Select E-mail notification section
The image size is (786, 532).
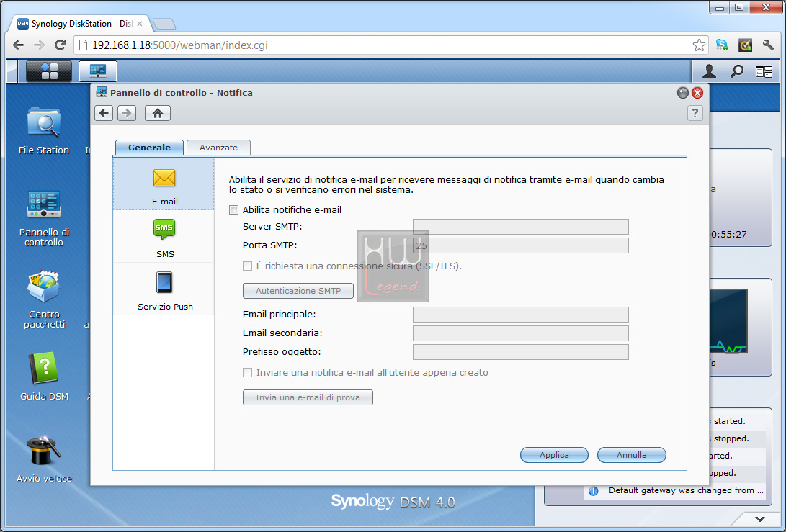pos(164,184)
